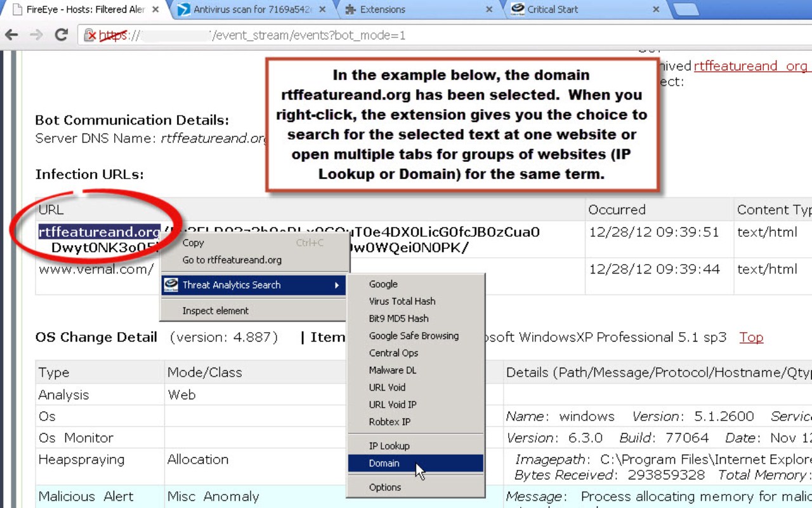Select Virus Total Hash option

(x=416, y=301)
